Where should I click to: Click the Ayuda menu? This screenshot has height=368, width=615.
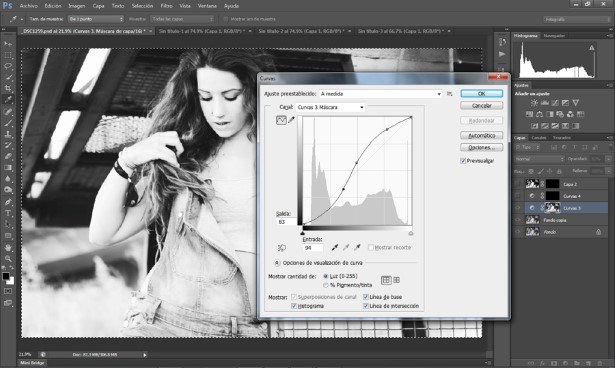pos(231,6)
